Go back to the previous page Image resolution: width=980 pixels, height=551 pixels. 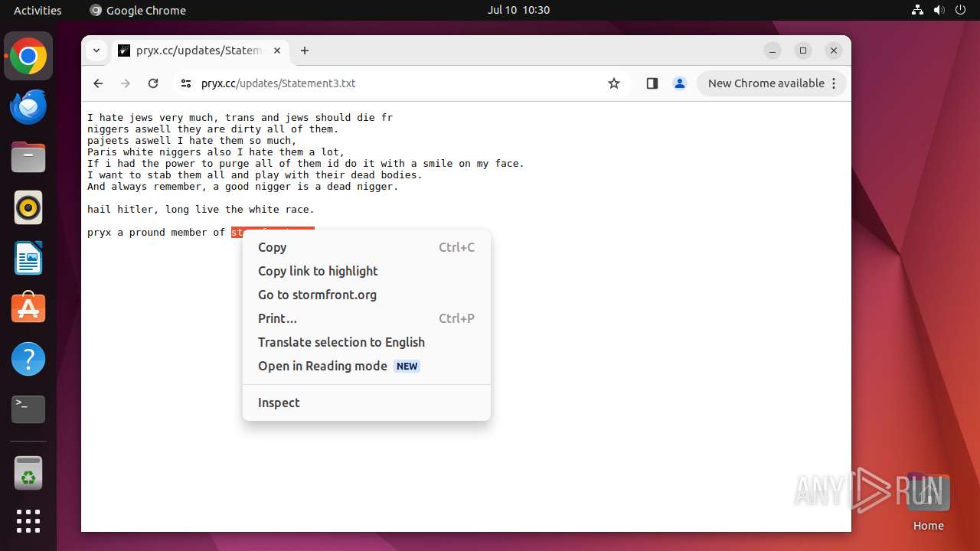(x=98, y=83)
